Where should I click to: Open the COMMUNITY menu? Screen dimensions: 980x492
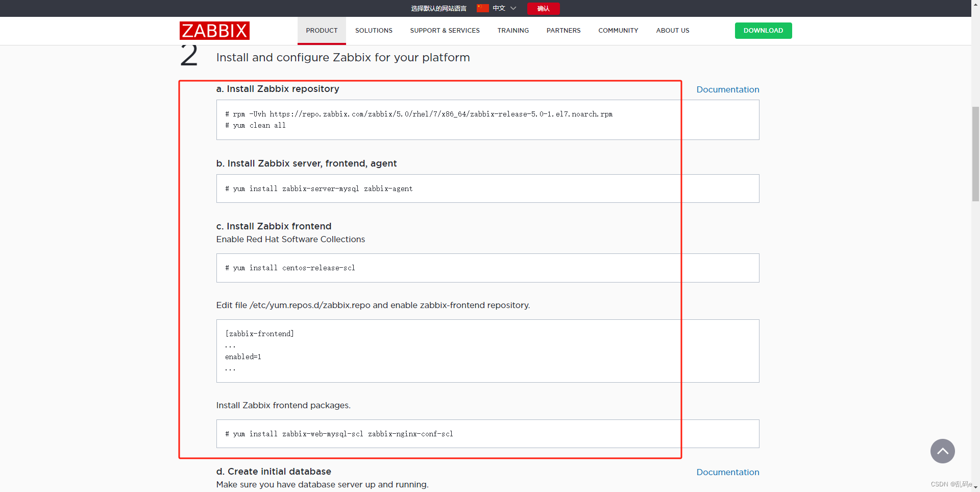[618, 31]
